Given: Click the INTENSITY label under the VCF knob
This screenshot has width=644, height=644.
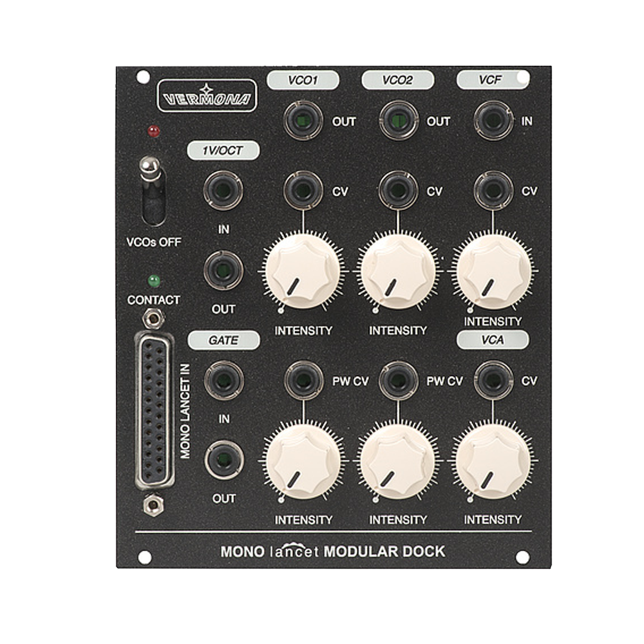Looking at the screenshot, I should coord(493,321).
